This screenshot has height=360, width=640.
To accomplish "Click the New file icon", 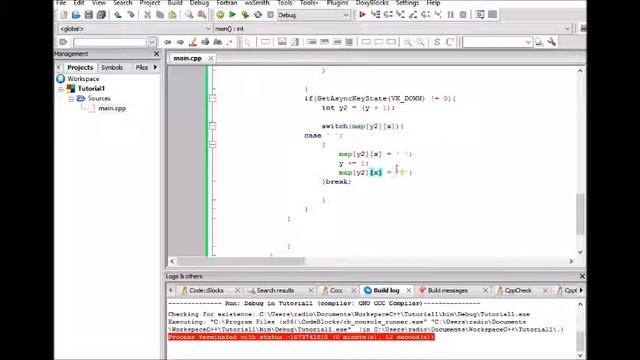I will click(x=64, y=15).
